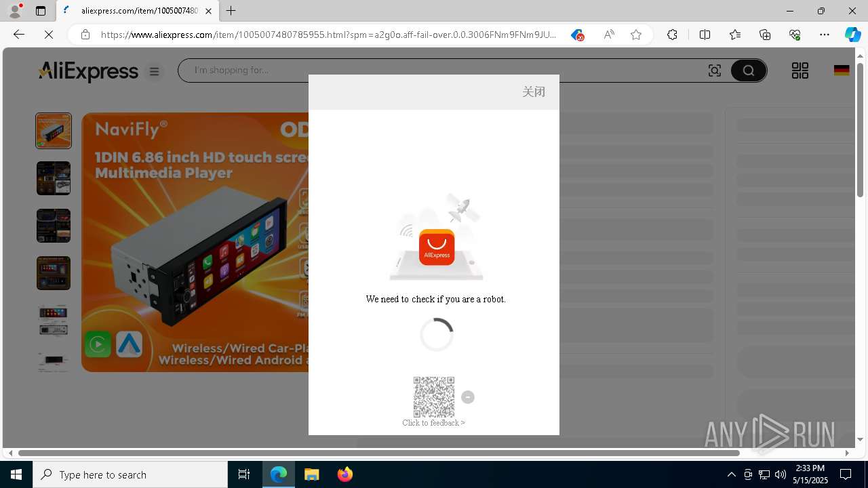The width and height of the screenshot is (868, 488).
Task: Click the black search magnifier button
Action: pos(749,70)
